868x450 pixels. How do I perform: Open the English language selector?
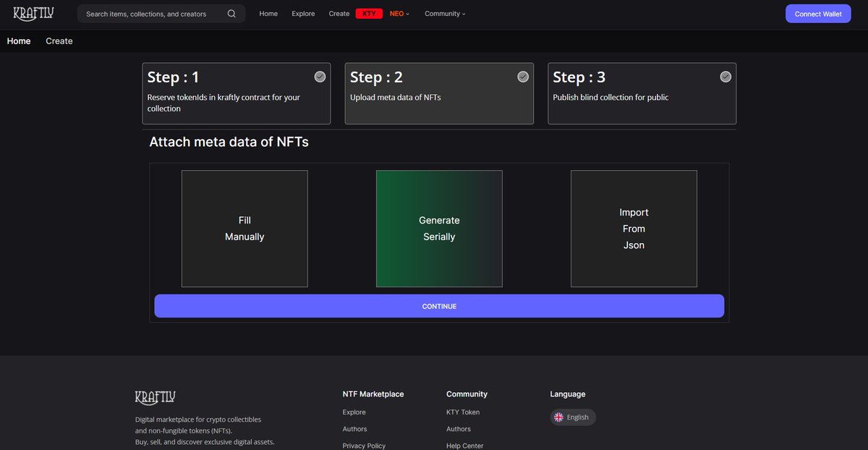click(573, 417)
